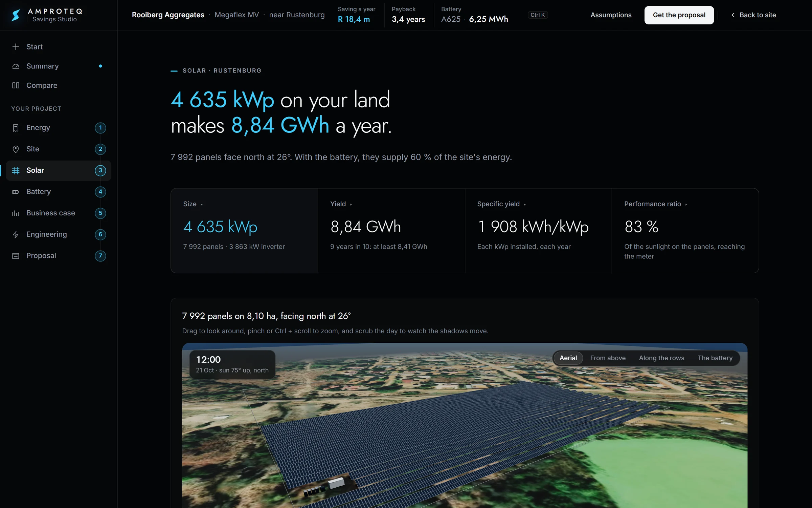Go to the Business case step
Screen dimensions: 812x508
59,213
